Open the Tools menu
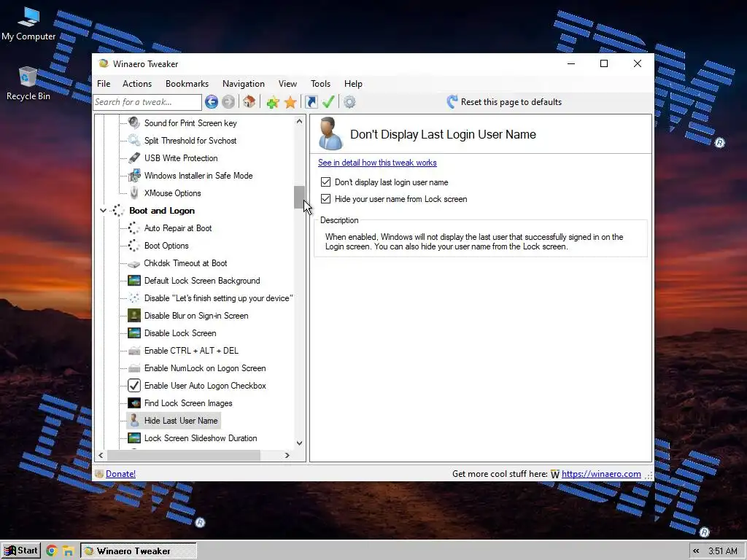This screenshot has height=560, width=747. pos(321,84)
